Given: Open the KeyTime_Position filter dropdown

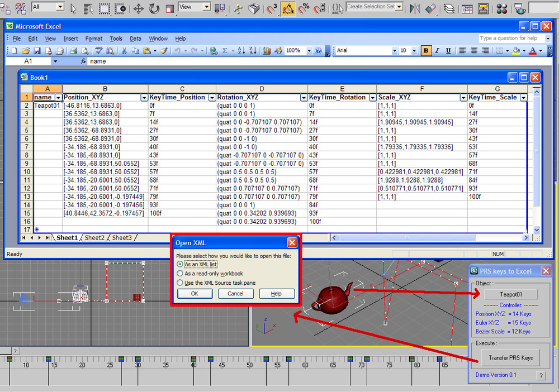Looking at the screenshot, I should click(212, 98).
